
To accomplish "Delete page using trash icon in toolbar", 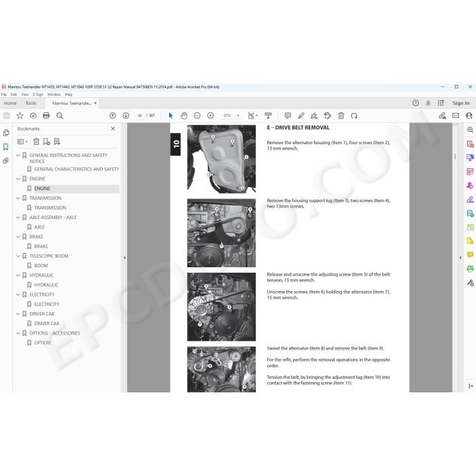I will (x=341, y=116).
